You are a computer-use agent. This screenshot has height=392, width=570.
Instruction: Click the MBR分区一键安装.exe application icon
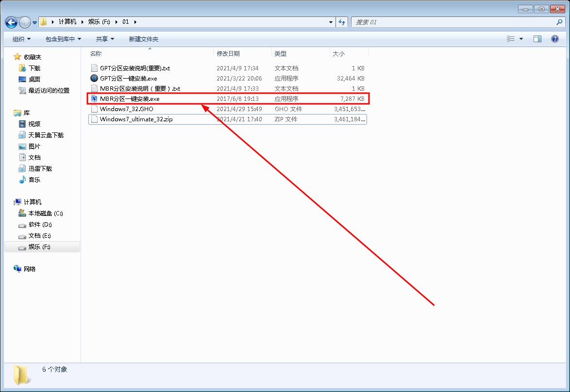point(94,98)
